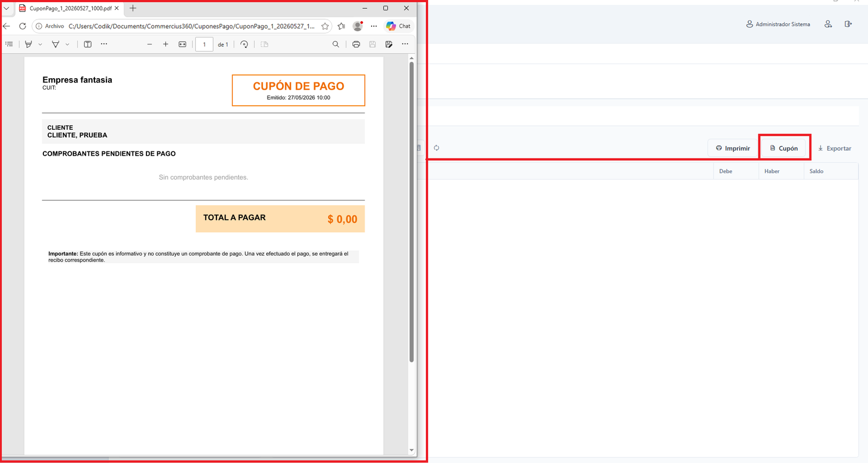Click the Empresa fantasia heading
This screenshot has height=463, width=868.
pos(77,80)
